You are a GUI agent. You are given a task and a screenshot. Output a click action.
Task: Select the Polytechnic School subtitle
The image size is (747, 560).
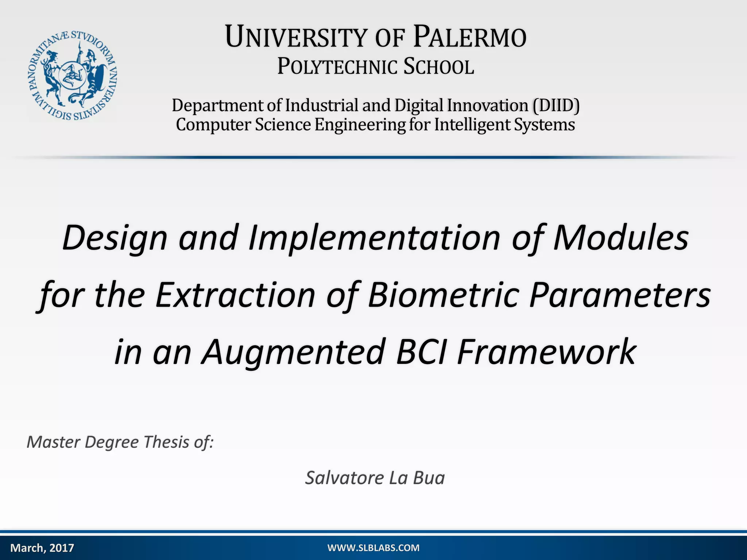click(376, 67)
